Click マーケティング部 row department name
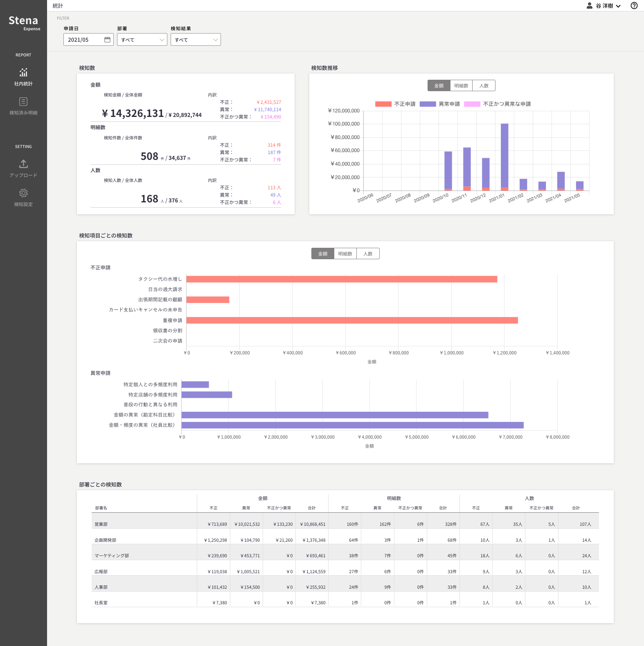This screenshot has height=646, width=644. [x=112, y=556]
